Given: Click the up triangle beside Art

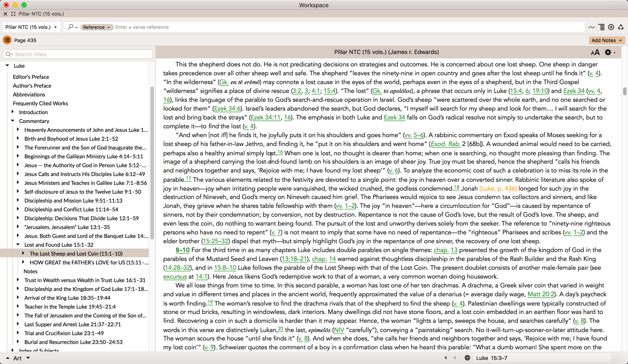Looking at the screenshot, I should click(8, 358).
